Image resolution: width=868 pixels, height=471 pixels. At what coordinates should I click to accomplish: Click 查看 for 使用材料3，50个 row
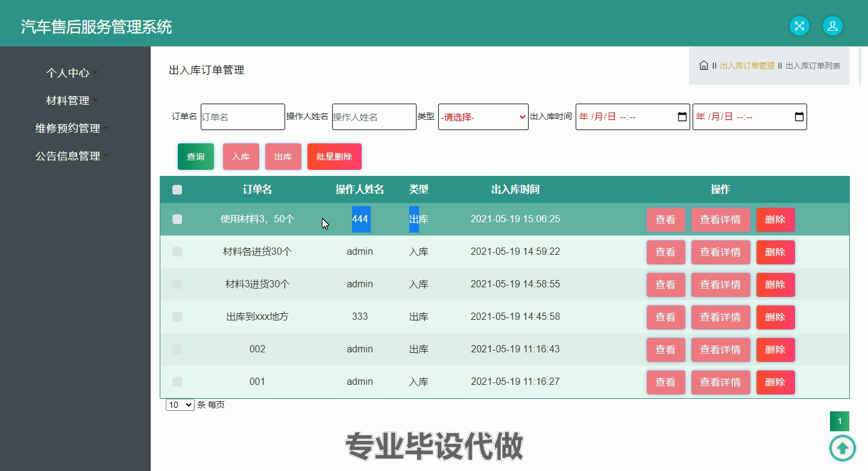tap(666, 220)
